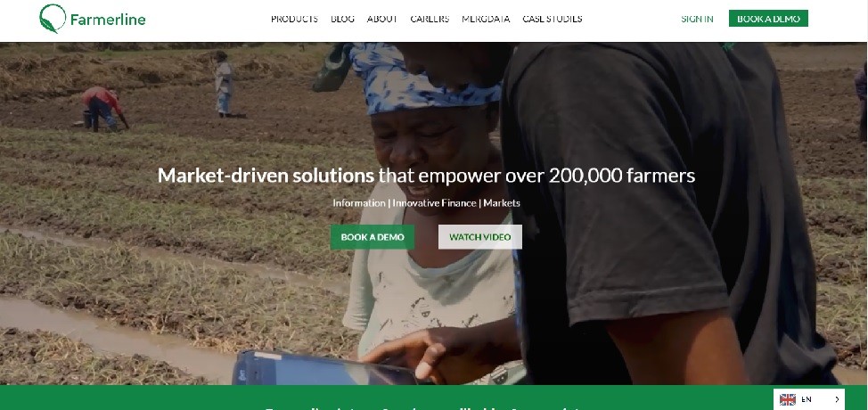Click the UK flag language icon
This screenshot has width=868, height=410.
click(x=788, y=399)
